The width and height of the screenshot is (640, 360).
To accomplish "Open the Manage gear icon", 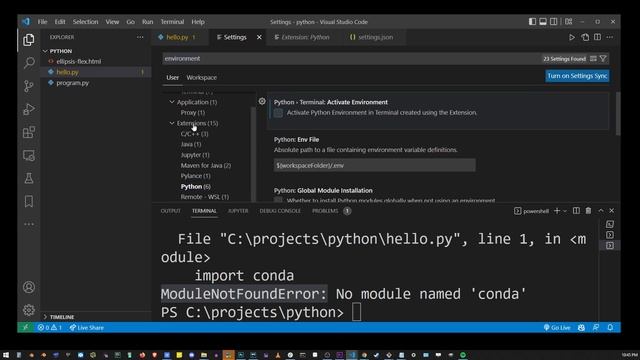I will 29,310.
